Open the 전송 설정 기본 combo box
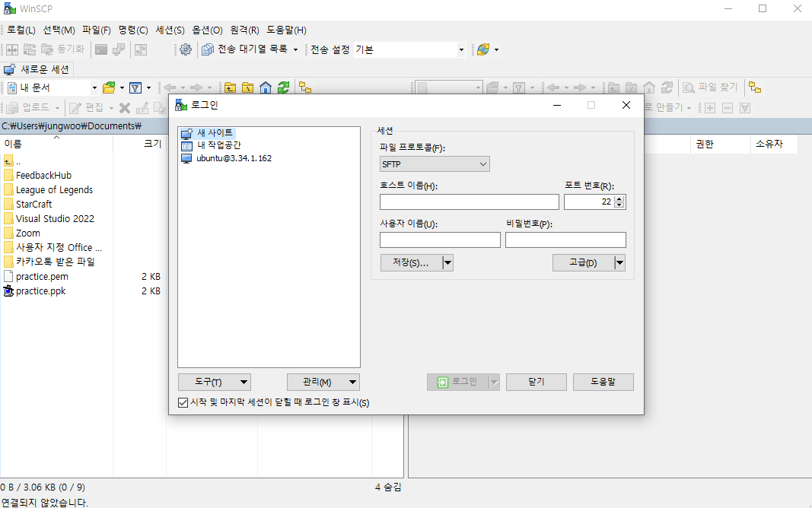 pyautogui.click(x=409, y=49)
